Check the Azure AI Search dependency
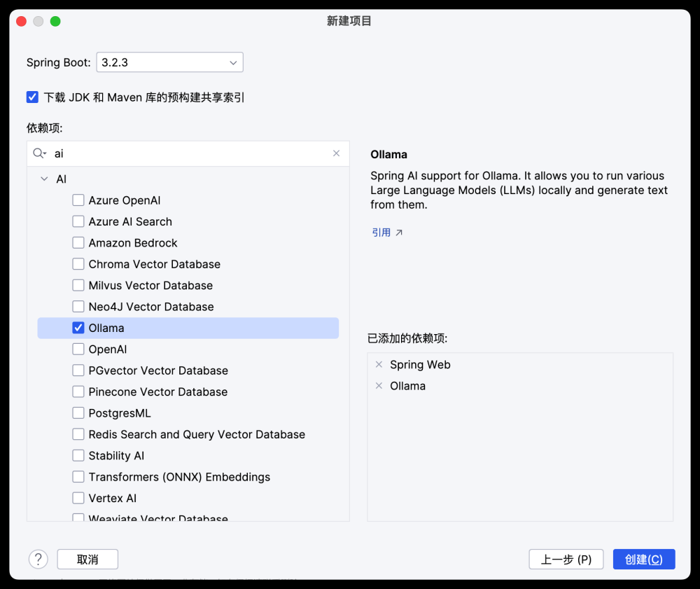Image resolution: width=700 pixels, height=589 pixels. point(78,221)
